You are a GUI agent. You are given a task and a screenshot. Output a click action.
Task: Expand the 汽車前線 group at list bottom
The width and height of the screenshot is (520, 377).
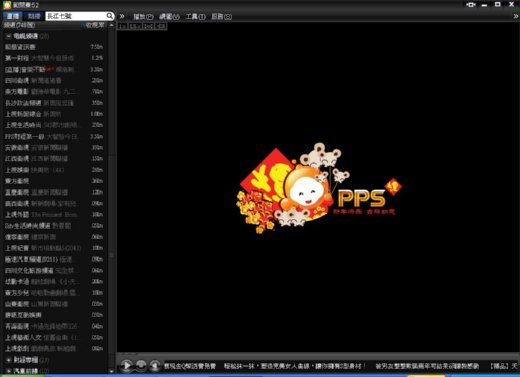click(x=9, y=371)
